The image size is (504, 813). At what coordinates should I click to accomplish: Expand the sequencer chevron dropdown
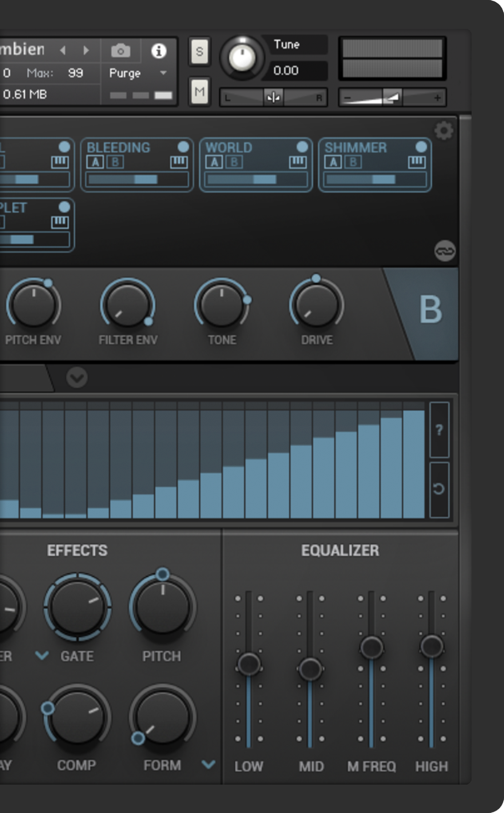click(77, 378)
